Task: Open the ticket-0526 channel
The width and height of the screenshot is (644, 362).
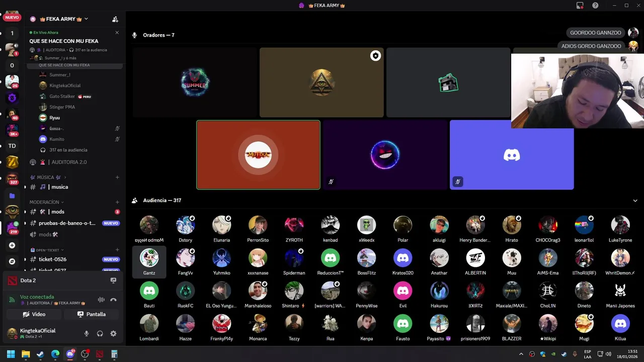Action: pyautogui.click(x=74, y=259)
